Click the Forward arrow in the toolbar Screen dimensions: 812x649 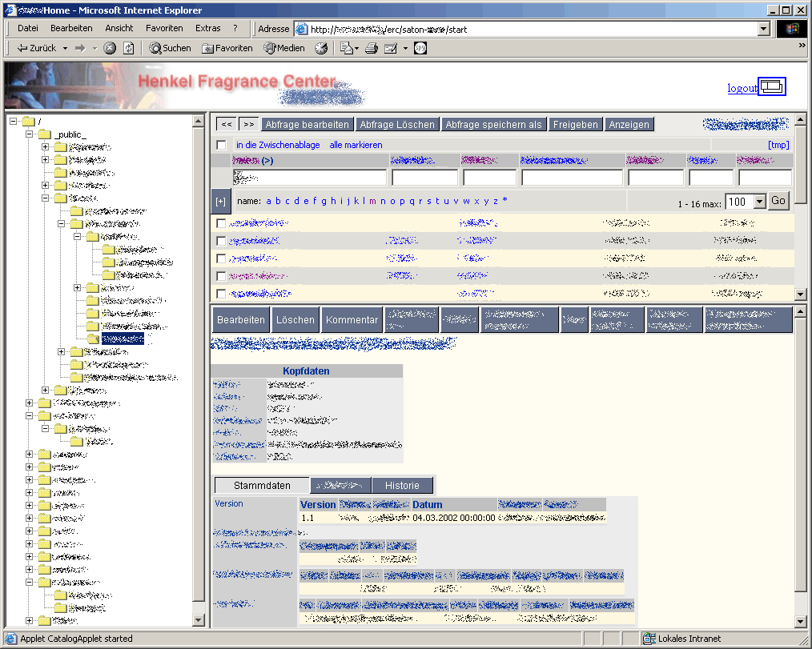(80, 48)
